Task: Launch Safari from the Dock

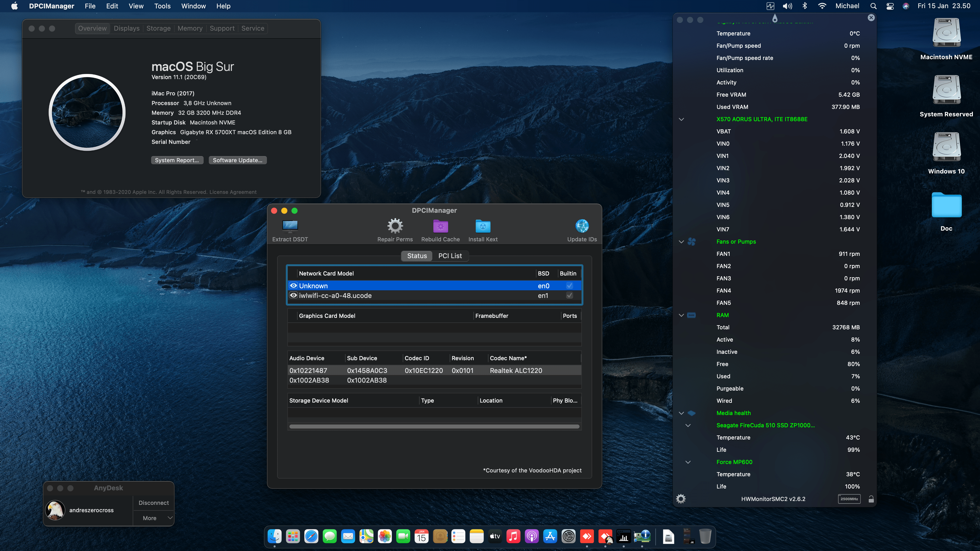Action: click(311, 536)
